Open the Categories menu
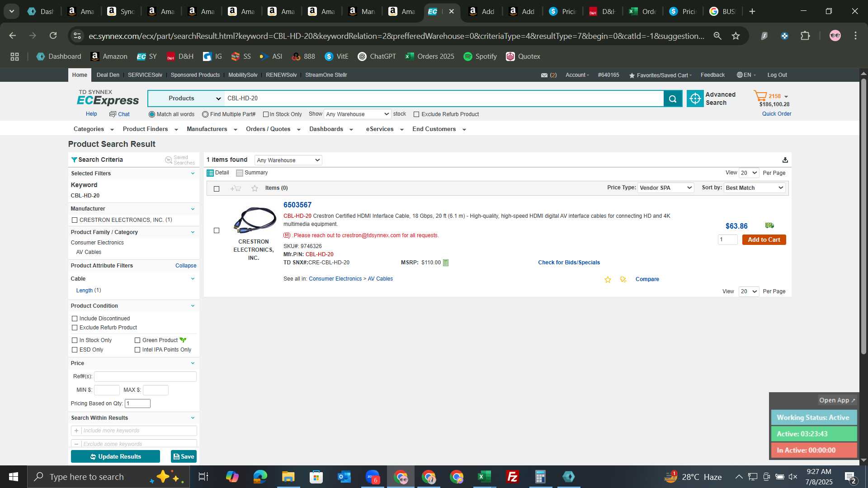 (94, 129)
